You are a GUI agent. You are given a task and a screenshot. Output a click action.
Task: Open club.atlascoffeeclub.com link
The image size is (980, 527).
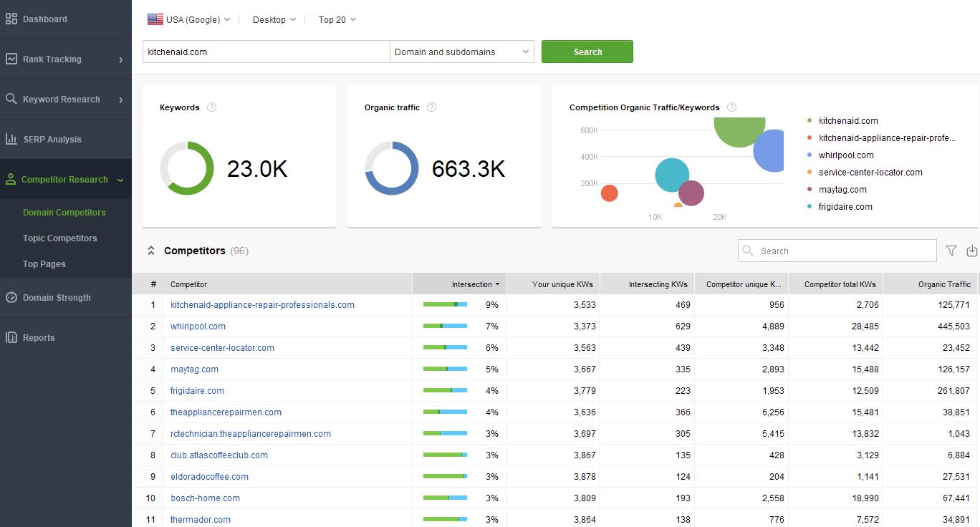click(219, 455)
